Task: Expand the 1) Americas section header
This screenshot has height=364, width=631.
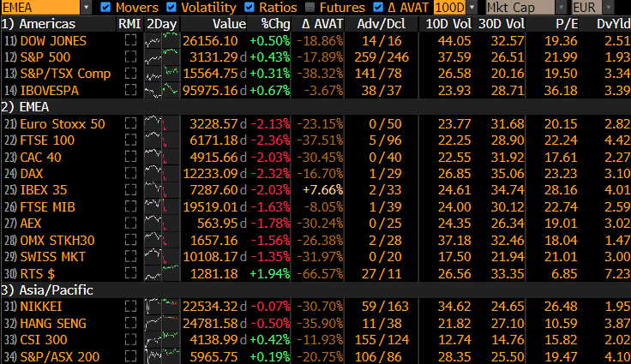Action: 39,24
